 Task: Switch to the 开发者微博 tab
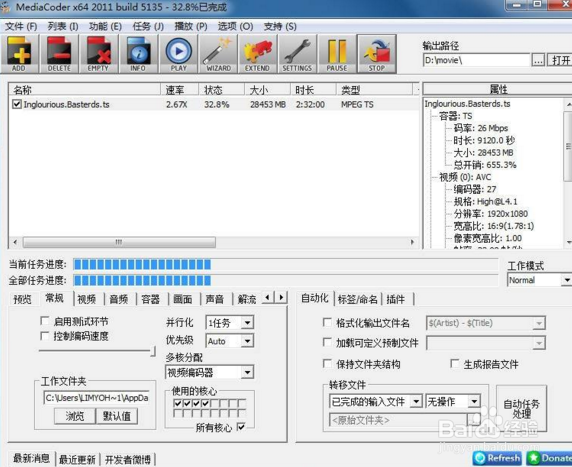tap(128, 459)
